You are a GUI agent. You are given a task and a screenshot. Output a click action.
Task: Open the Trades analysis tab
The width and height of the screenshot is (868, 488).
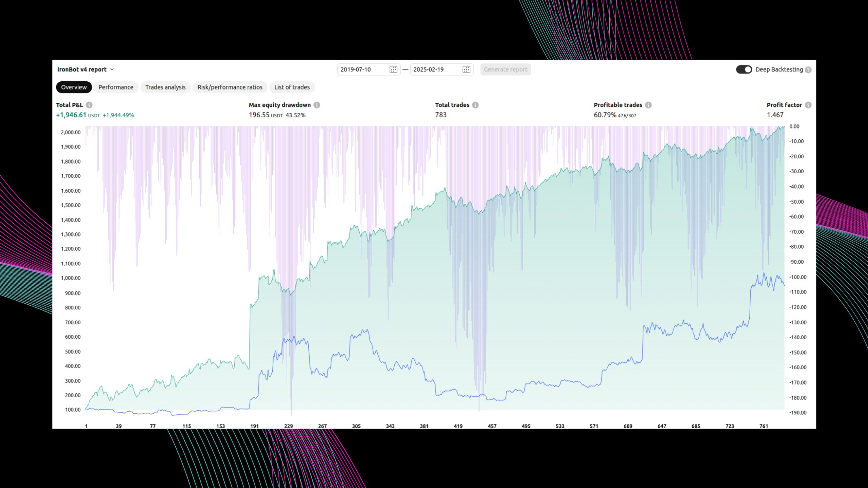165,87
